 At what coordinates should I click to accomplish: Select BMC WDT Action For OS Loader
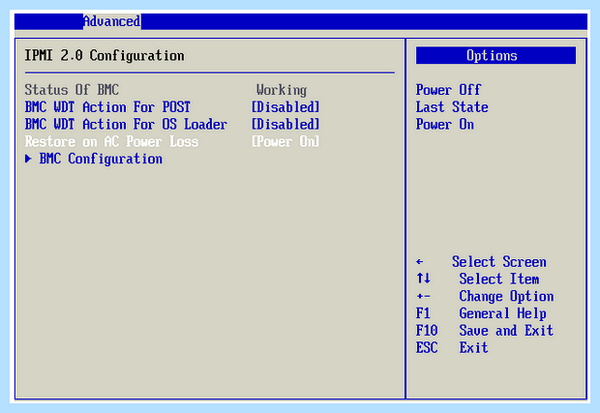coord(126,124)
